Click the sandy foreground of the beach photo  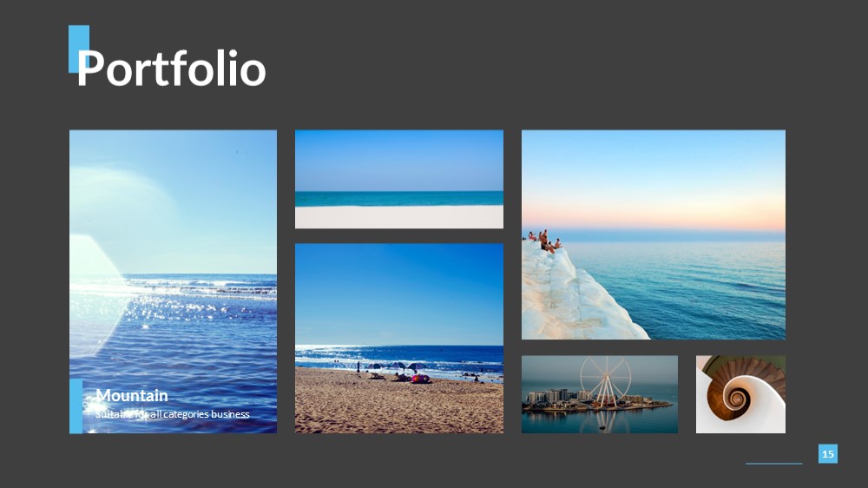tap(399, 406)
